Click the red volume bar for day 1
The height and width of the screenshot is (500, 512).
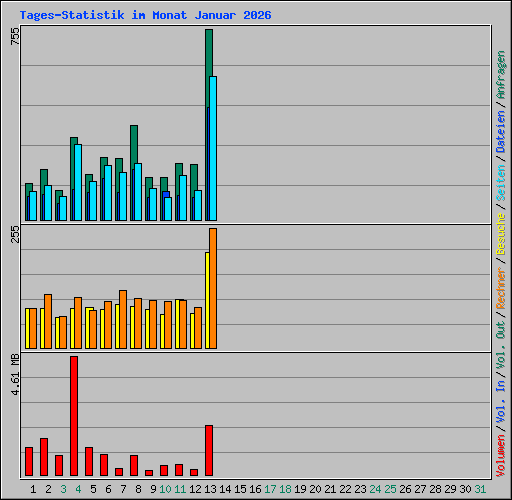[x=29, y=461]
